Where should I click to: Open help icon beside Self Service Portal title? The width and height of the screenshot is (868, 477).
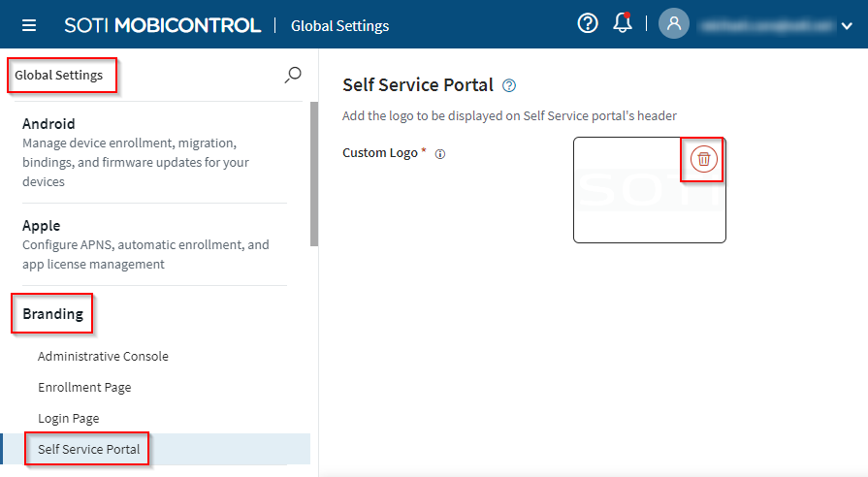[509, 85]
